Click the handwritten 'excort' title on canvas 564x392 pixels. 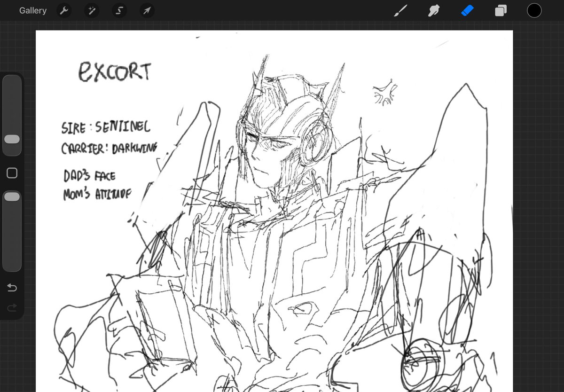click(115, 71)
